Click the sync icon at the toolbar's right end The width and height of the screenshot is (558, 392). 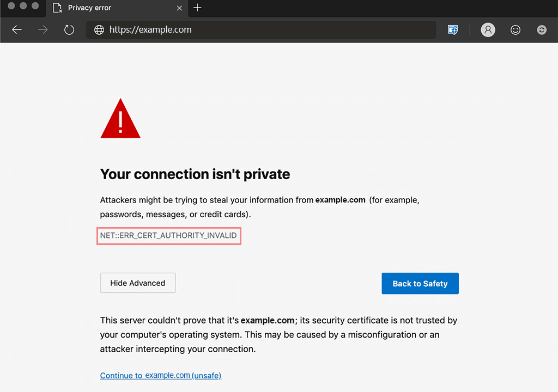[541, 30]
